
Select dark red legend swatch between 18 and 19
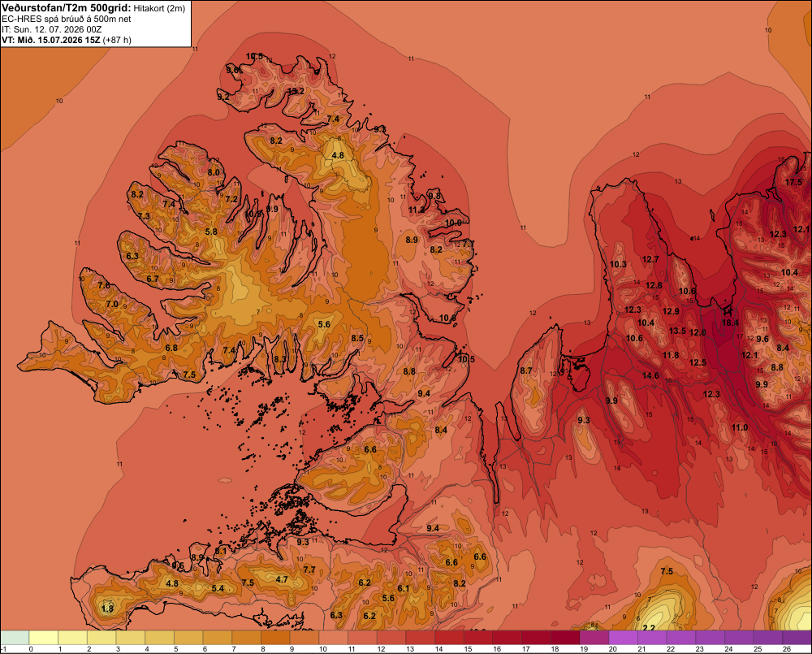[566, 638]
